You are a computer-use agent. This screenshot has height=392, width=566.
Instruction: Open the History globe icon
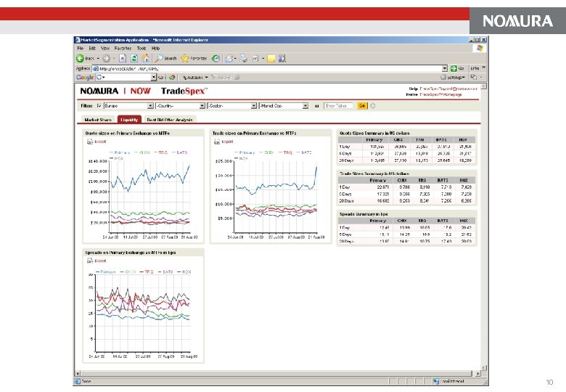point(216,58)
